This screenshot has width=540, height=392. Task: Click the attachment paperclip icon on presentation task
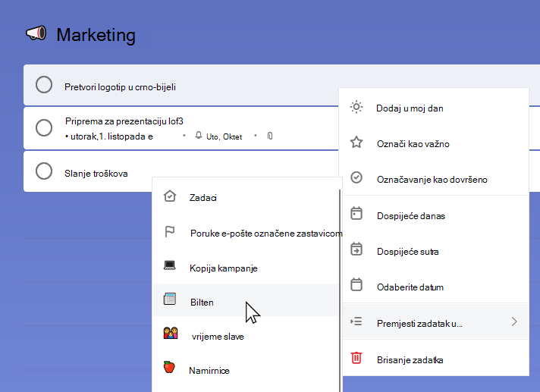(x=270, y=136)
